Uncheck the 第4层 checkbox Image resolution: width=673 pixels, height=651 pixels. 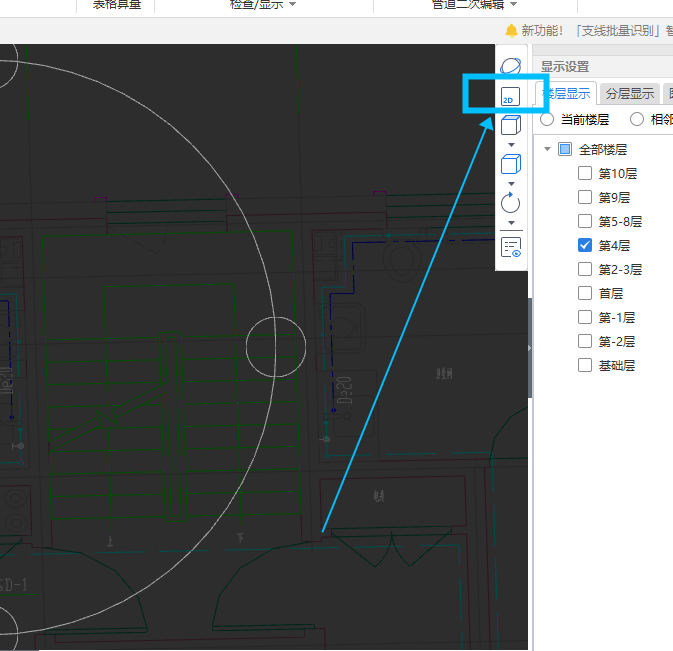click(x=585, y=245)
